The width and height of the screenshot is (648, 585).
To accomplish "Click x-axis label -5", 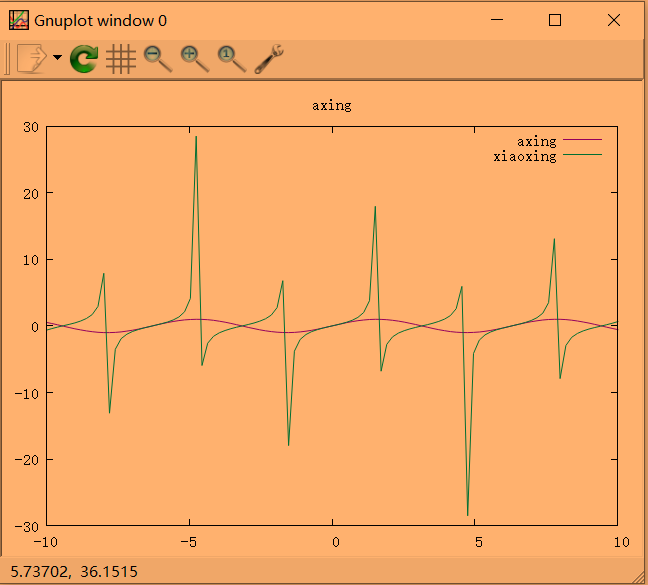I will pos(189,542).
